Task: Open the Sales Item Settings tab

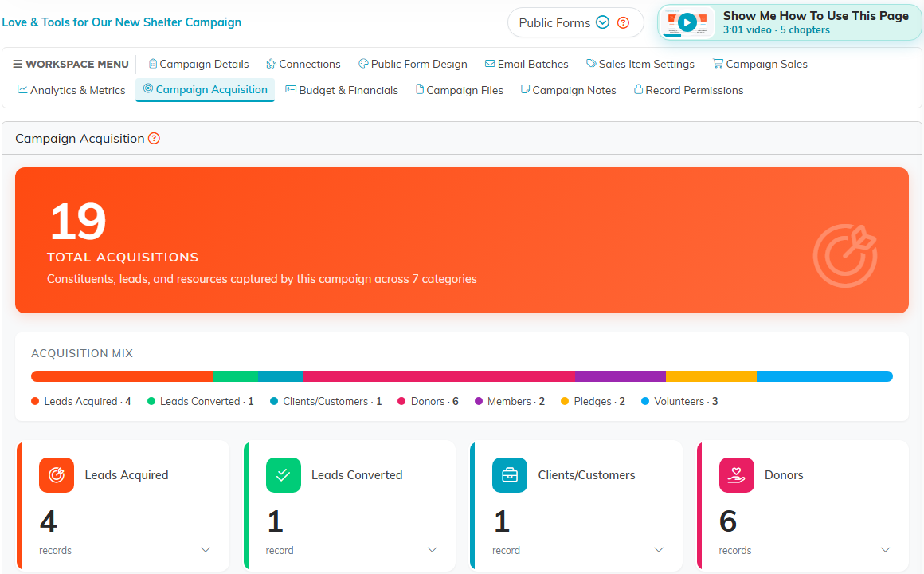Action: [x=640, y=64]
